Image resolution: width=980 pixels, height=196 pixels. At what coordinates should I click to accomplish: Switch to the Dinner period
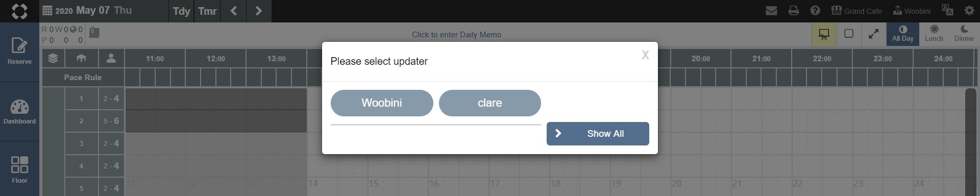(964, 34)
